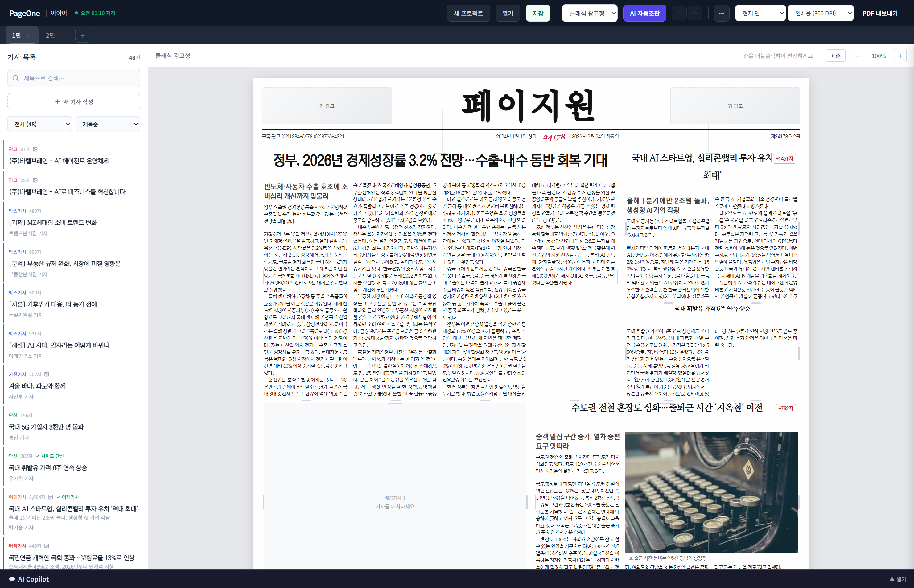Open the 현재 면 page scope dropdown
The image size is (914, 588).
tap(760, 13)
